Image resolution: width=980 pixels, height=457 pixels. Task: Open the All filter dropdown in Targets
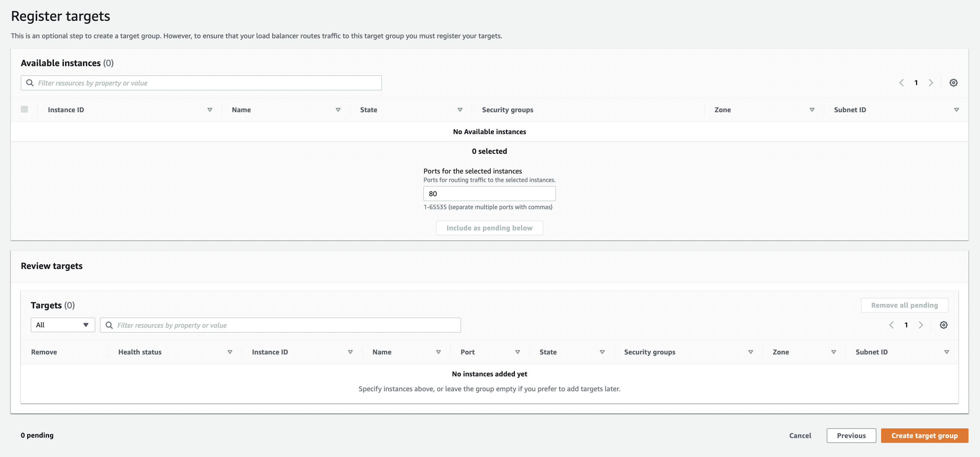63,325
